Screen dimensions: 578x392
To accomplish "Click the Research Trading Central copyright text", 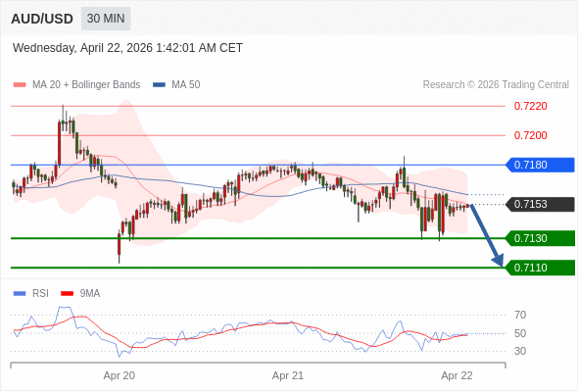I will click(496, 85).
